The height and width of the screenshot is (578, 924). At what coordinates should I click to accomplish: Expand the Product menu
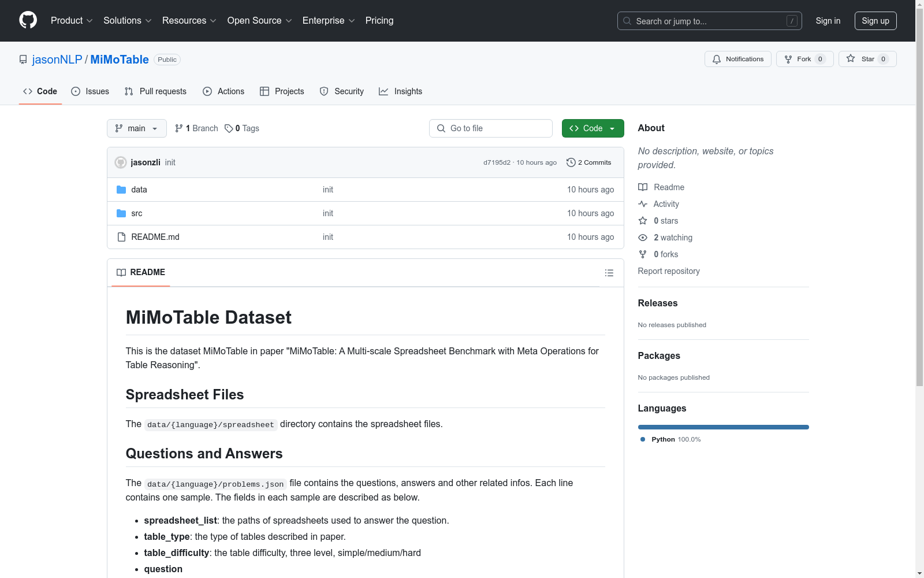pyautogui.click(x=72, y=20)
